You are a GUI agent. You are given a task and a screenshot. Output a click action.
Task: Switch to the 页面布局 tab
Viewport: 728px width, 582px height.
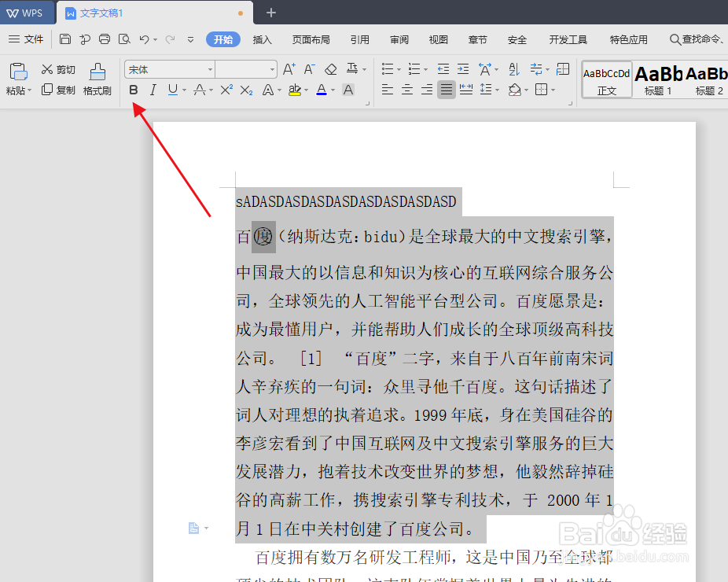click(x=311, y=40)
